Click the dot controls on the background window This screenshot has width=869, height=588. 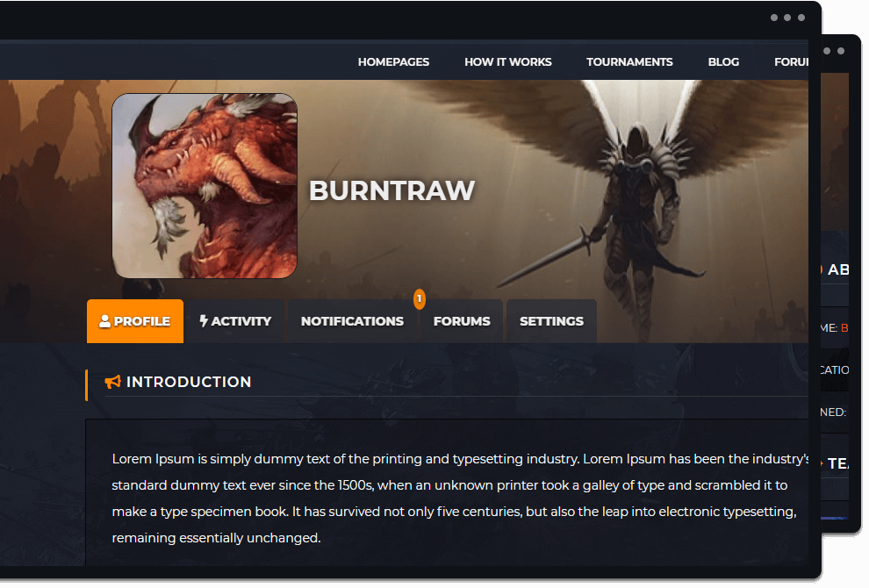click(x=834, y=51)
